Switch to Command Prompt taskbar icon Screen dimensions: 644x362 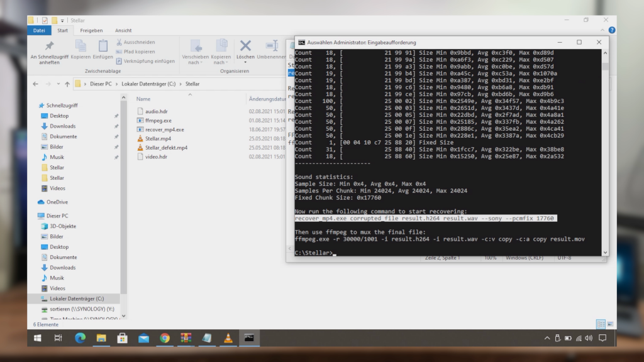pos(249,337)
